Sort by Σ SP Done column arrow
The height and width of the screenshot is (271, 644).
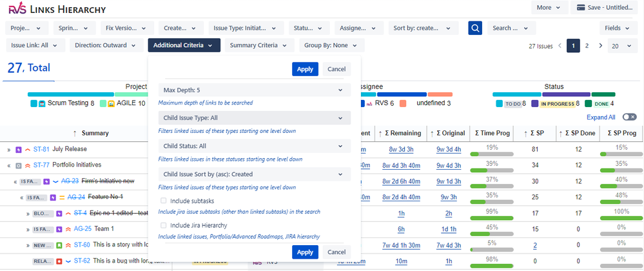point(560,133)
